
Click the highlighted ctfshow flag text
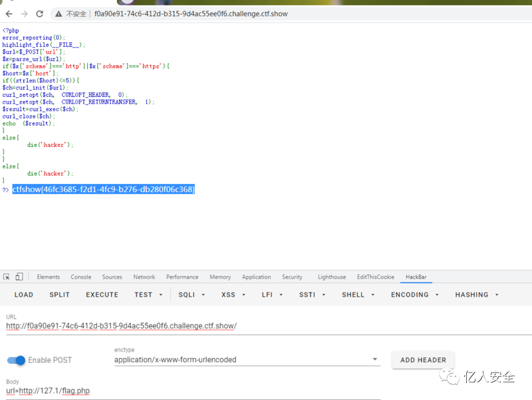(x=103, y=189)
